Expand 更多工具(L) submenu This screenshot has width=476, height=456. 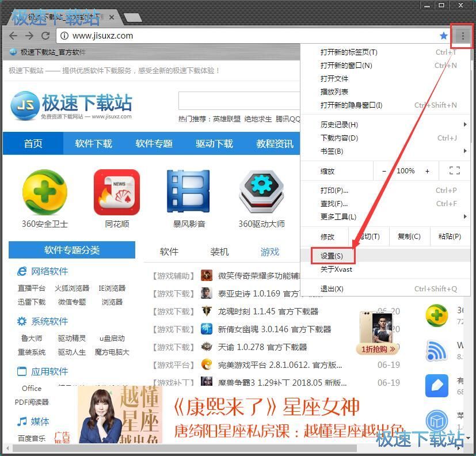386,216
